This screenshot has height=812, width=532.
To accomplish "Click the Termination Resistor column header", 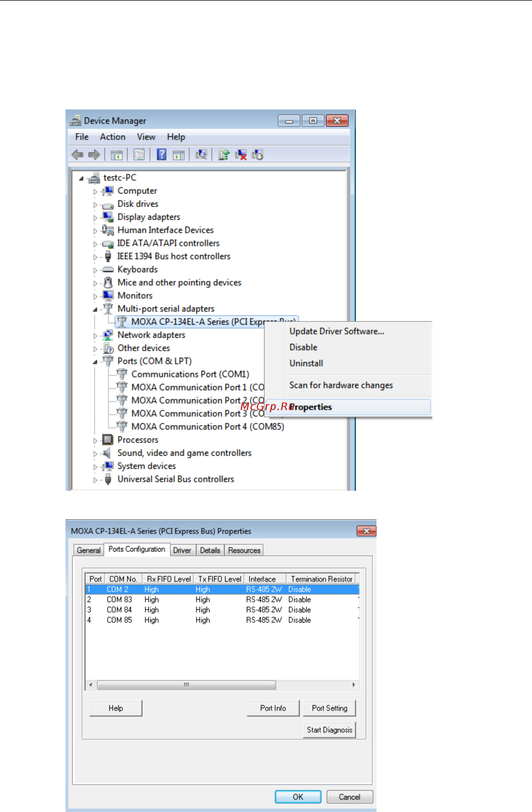I will 321,579.
